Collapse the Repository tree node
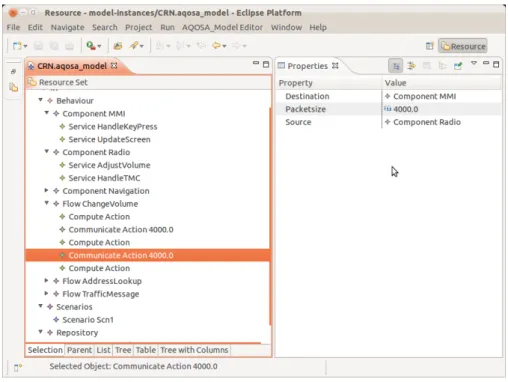The height and width of the screenshot is (382, 508). click(41, 332)
